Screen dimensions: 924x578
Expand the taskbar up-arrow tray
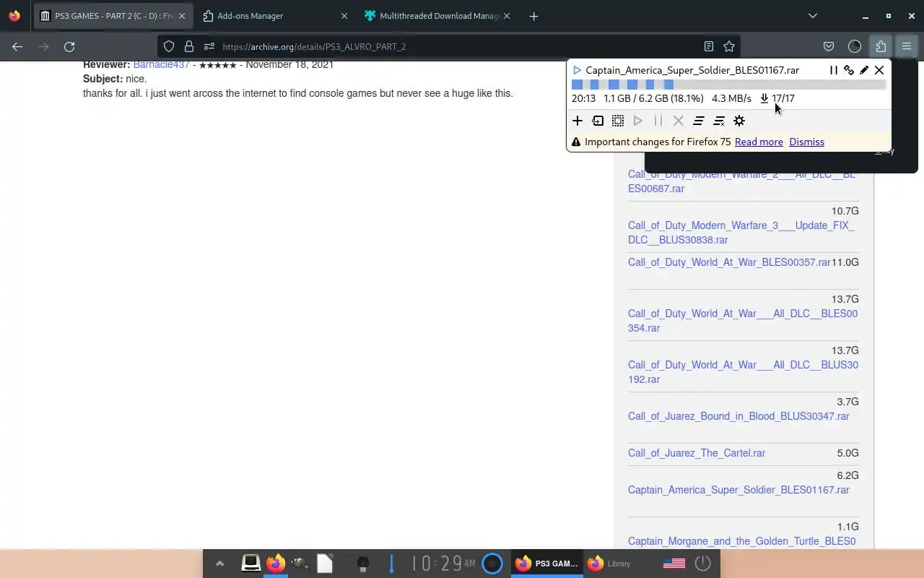(x=219, y=564)
